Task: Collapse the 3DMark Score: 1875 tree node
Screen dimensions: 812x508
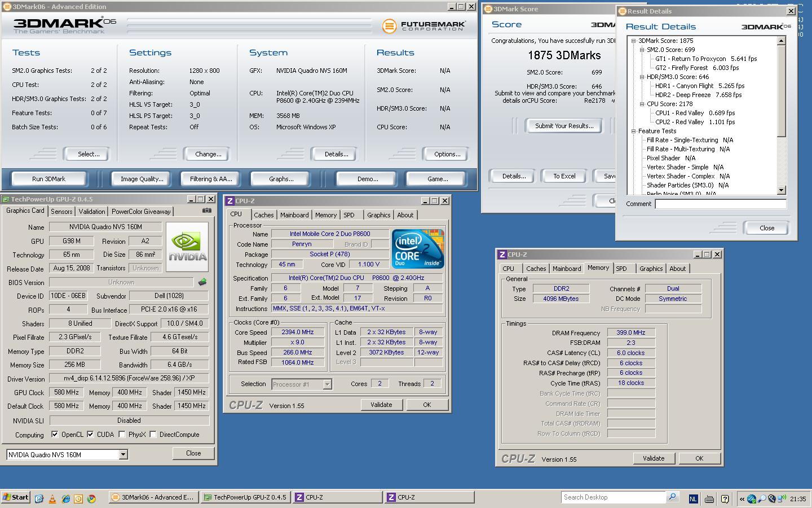Action: [633, 41]
